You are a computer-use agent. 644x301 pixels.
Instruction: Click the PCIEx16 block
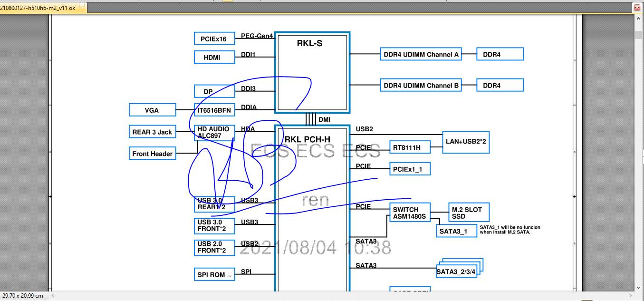(x=214, y=39)
